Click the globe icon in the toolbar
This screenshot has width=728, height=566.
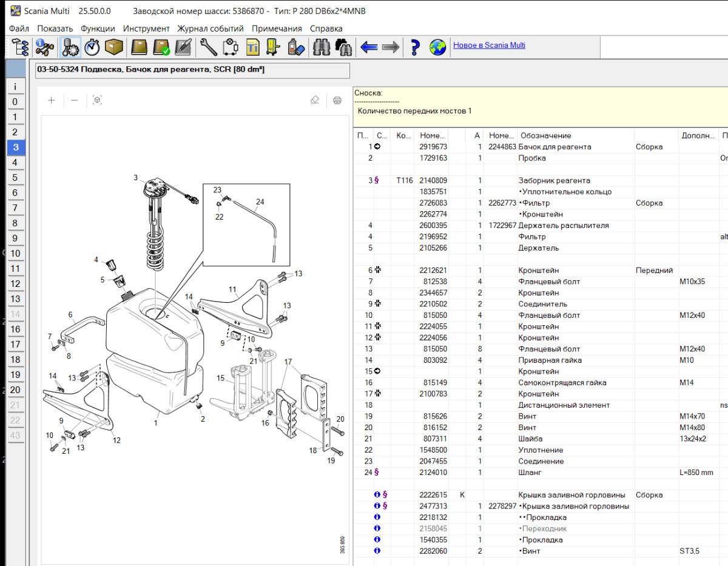point(438,47)
